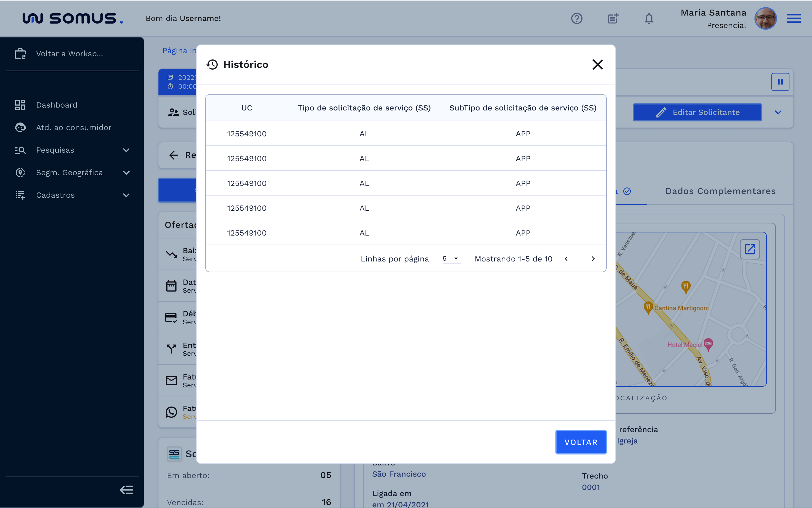Select Atd. ao consumidor in sidebar

coord(73,128)
